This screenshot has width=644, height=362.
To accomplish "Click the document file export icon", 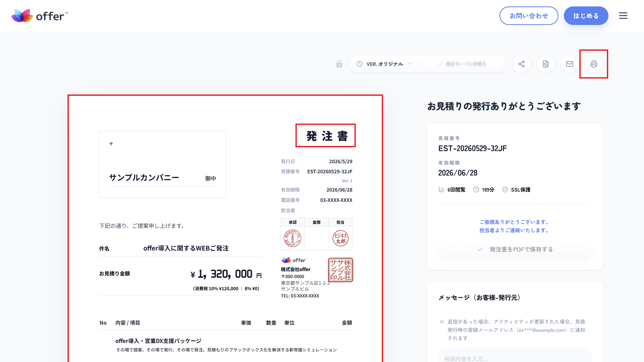I will click(x=546, y=64).
